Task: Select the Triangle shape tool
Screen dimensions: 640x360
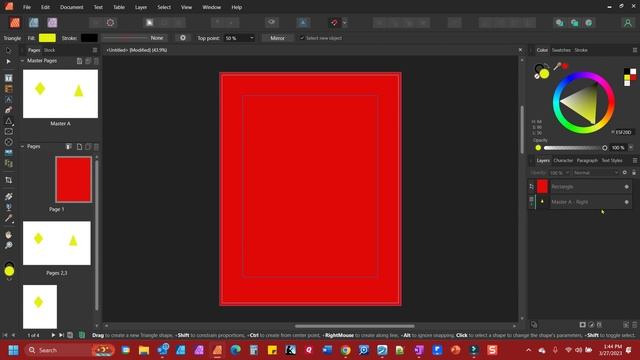Action: pyautogui.click(x=8, y=121)
